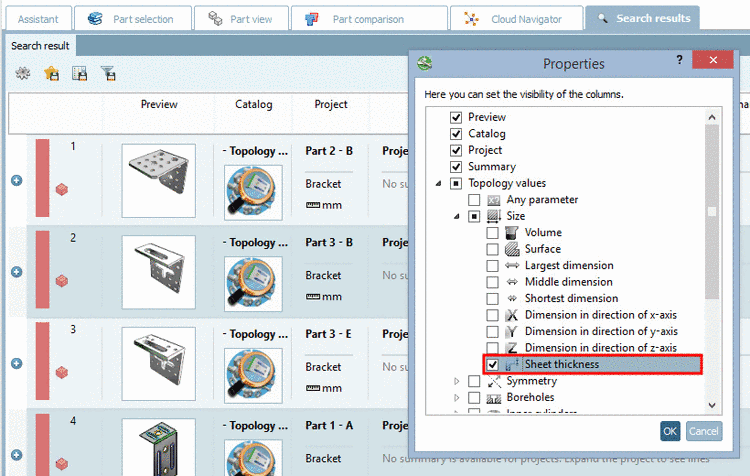
Task: Enable the Middle dimension checkbox
Action: [x=492, y=282]
